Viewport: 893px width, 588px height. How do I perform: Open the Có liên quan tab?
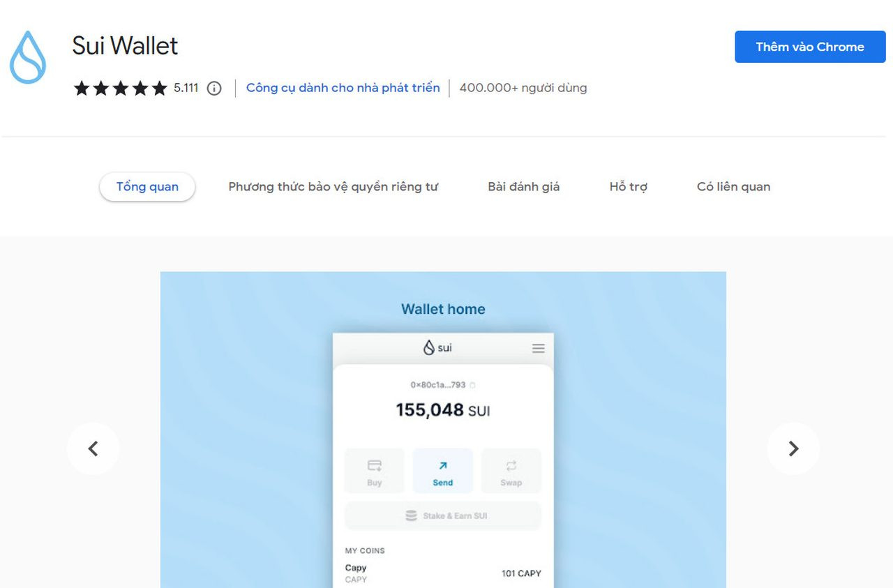pyautogui.click(x=733, y=187)
